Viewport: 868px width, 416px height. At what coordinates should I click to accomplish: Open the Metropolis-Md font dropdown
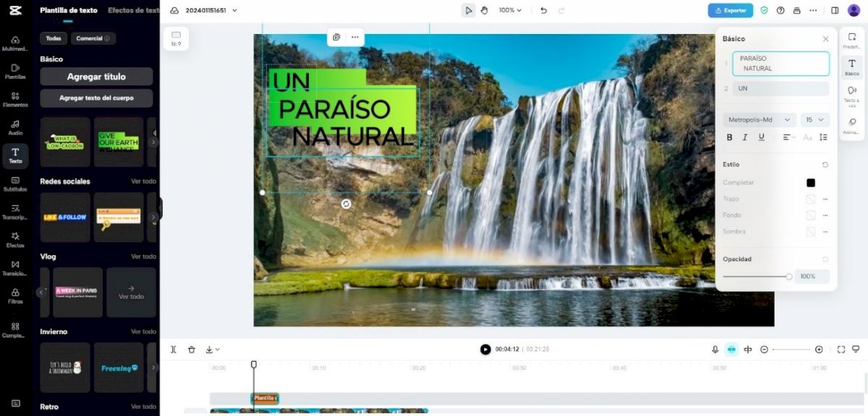[759, 119]
